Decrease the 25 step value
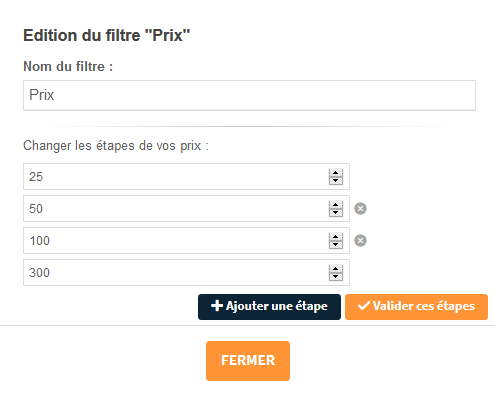 pyautogui.click(x=336, y=181)
